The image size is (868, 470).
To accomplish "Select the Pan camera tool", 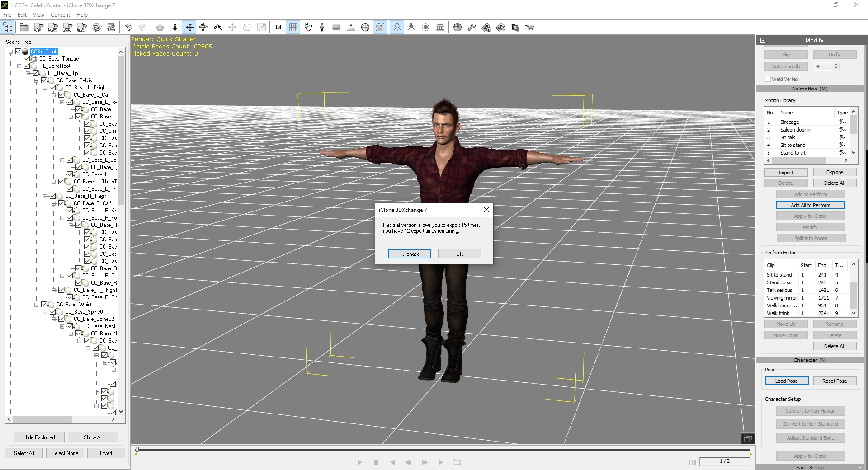I will click(x=190, y=28).
